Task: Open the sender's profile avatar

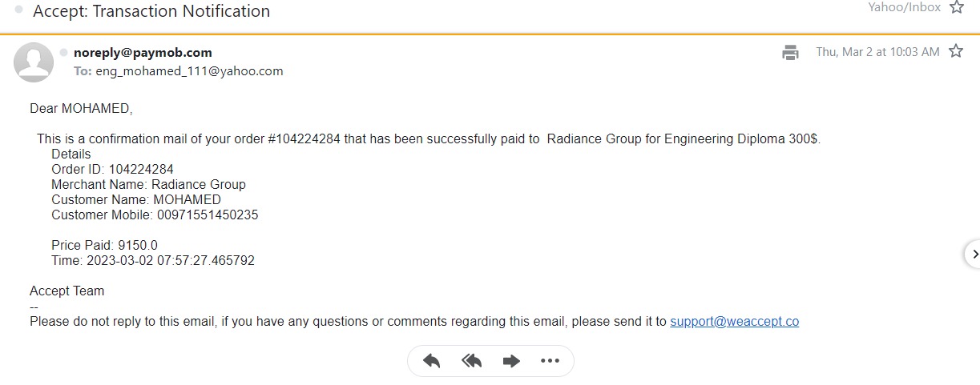Action: (x=34, y=61)
